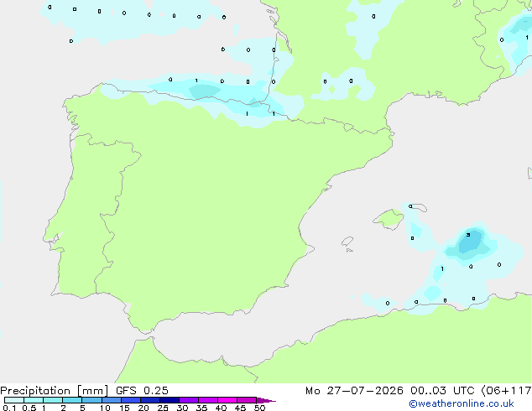
Task: Select the 40–45 mm magenta legend swatch
Action: tap(227, 400)
